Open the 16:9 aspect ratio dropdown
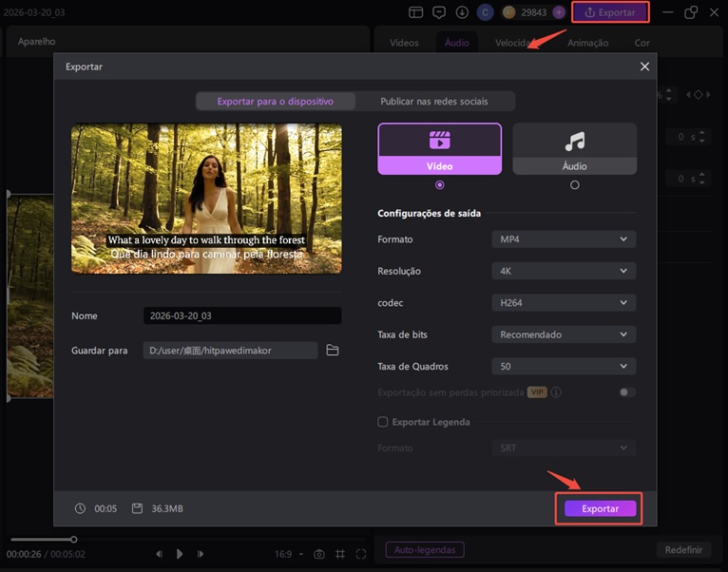The width and height of the screenshot is (728, 572). click(x=289, y=554)
